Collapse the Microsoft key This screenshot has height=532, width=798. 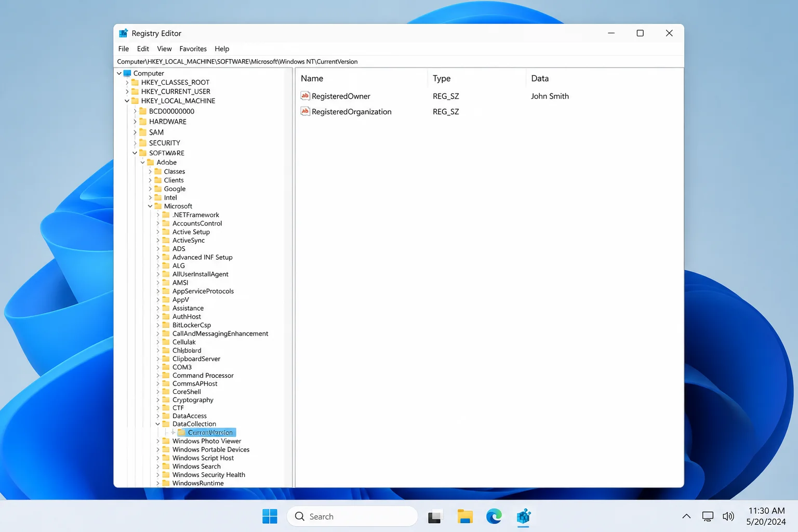[x=150, y=206]
